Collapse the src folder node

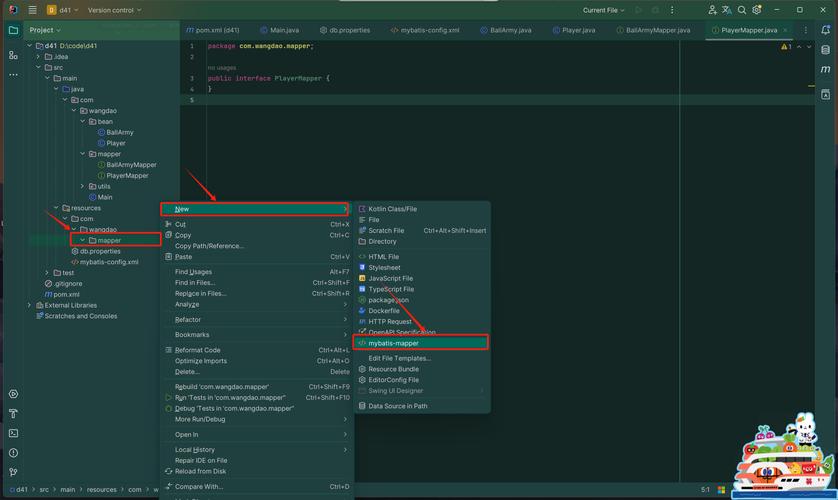coord(38,68)
